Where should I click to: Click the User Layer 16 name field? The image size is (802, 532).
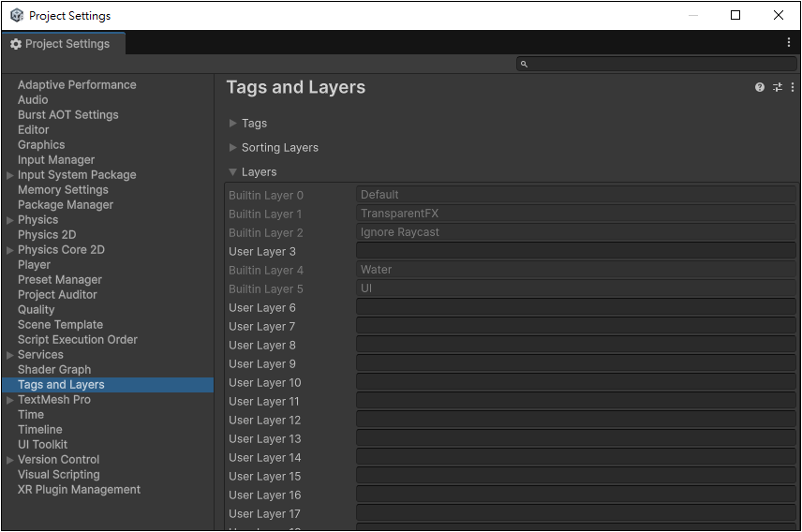[x=576, y=495]
